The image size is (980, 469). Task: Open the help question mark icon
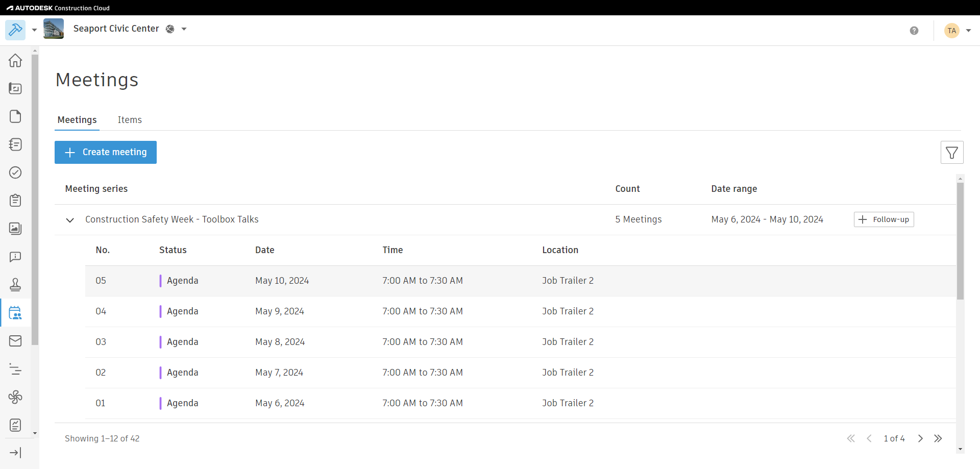tap(914, 31)
